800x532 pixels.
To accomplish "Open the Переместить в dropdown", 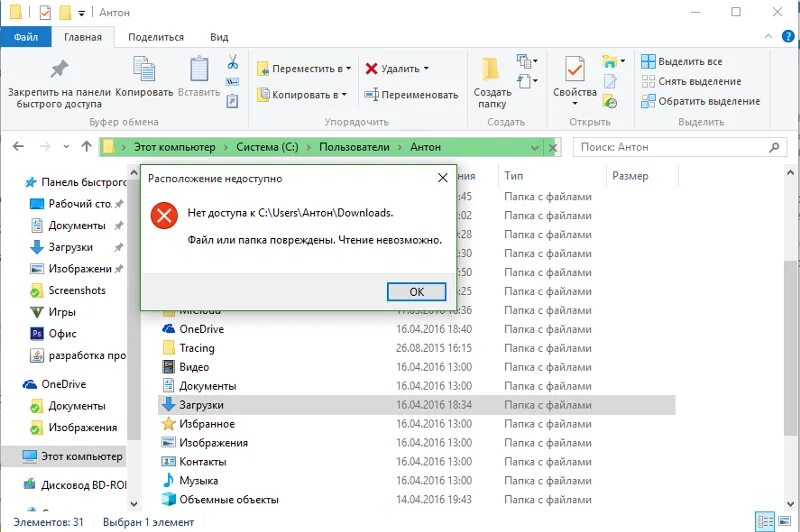I will pos(304,68).
